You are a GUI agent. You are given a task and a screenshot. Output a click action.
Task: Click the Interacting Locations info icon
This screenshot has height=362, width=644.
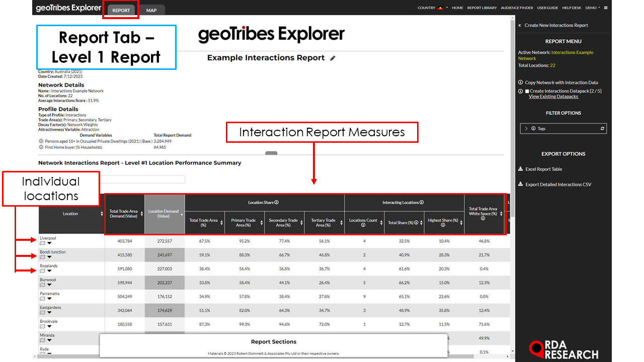(422, 203)
